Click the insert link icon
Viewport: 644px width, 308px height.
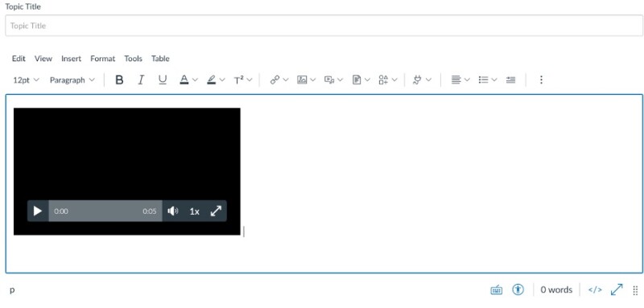point(275,80)
